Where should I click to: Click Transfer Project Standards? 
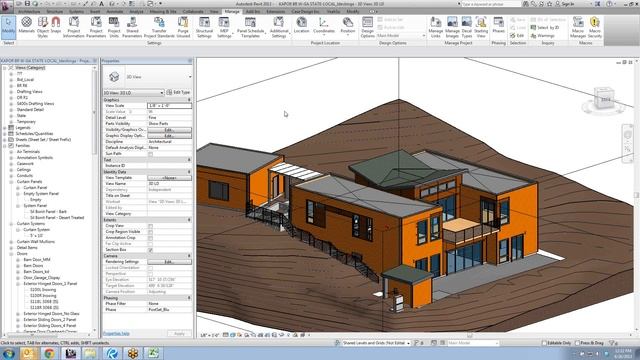pyautogui.click(x=159, y=27)
